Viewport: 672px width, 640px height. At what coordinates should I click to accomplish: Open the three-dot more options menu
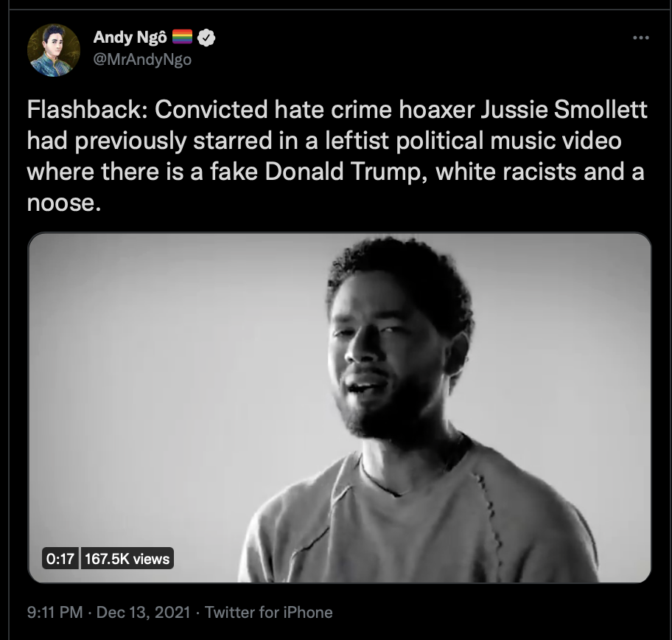(x=641, y=38)
